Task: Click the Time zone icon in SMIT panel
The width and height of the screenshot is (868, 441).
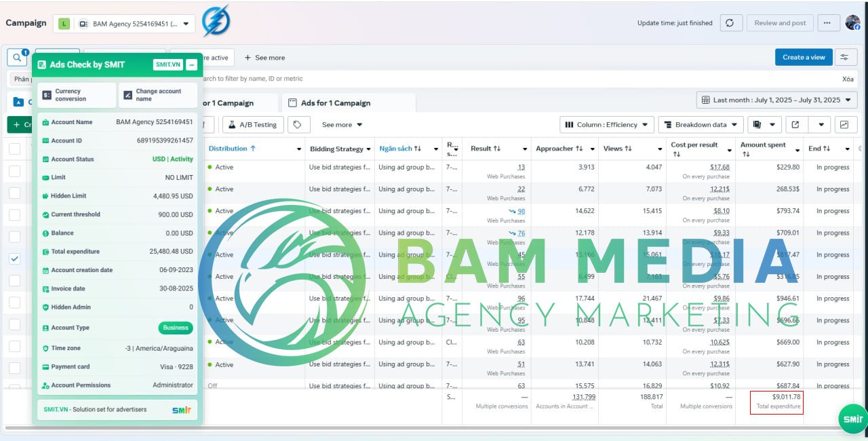Action: [x=45, y=348]
